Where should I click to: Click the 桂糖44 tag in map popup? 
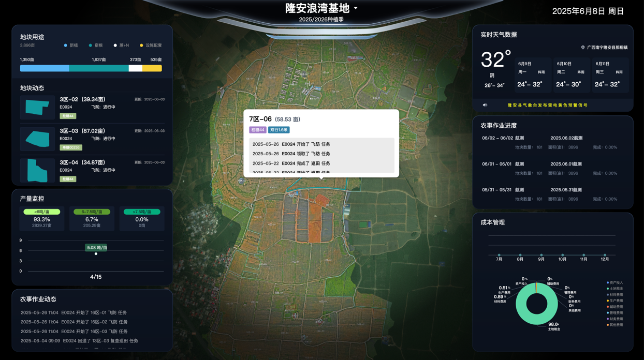[257, 130]
